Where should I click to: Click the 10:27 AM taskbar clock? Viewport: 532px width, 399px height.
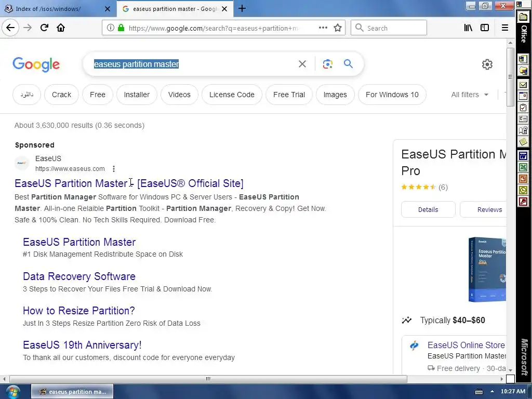(513, 392)
